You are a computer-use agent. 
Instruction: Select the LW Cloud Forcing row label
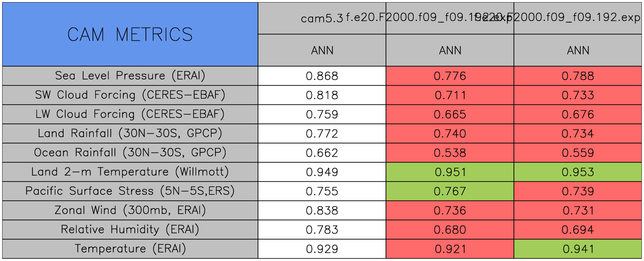(x=130, y=114)
